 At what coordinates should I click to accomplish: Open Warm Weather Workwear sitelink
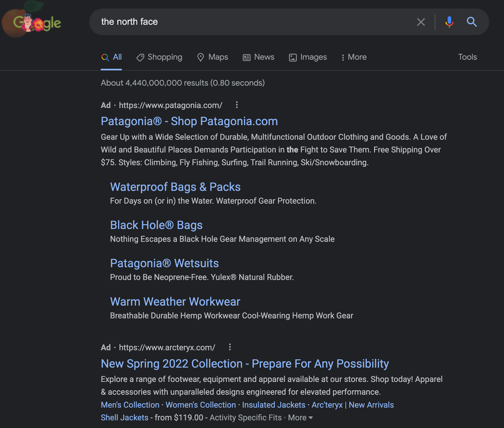pos(175,302)
